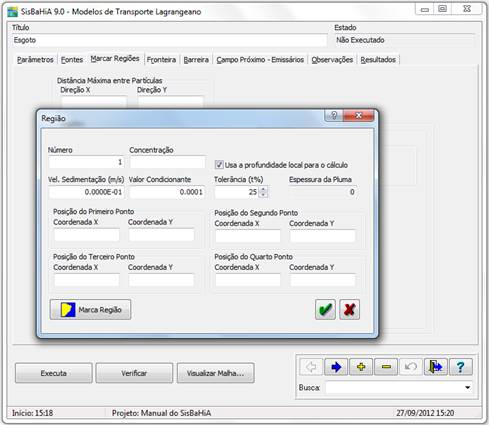The height and width of the screenshot is (425, 489).
Task: Go to previous record with left arrow
Action: [x=311, y=367]
